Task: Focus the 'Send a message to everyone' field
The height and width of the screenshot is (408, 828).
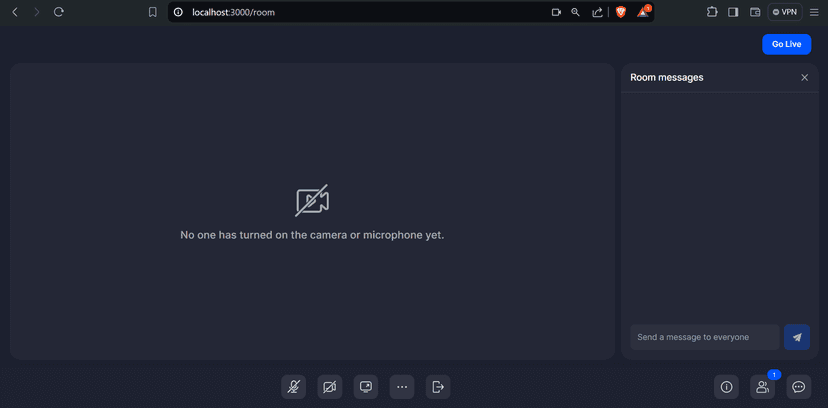Action: point(704,337)
